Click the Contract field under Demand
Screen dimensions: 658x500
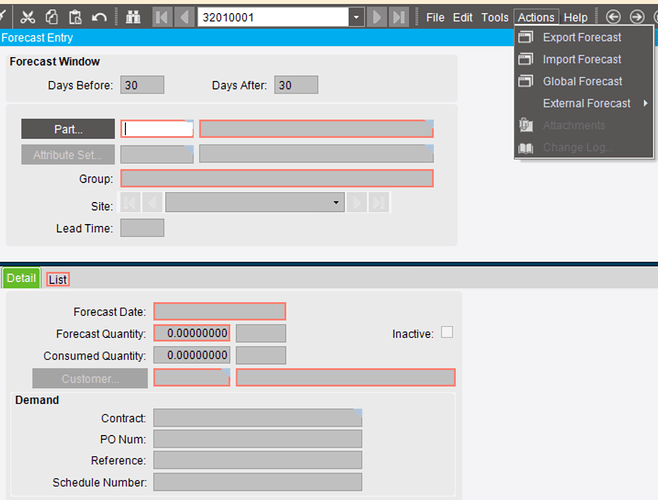(258, 418)
